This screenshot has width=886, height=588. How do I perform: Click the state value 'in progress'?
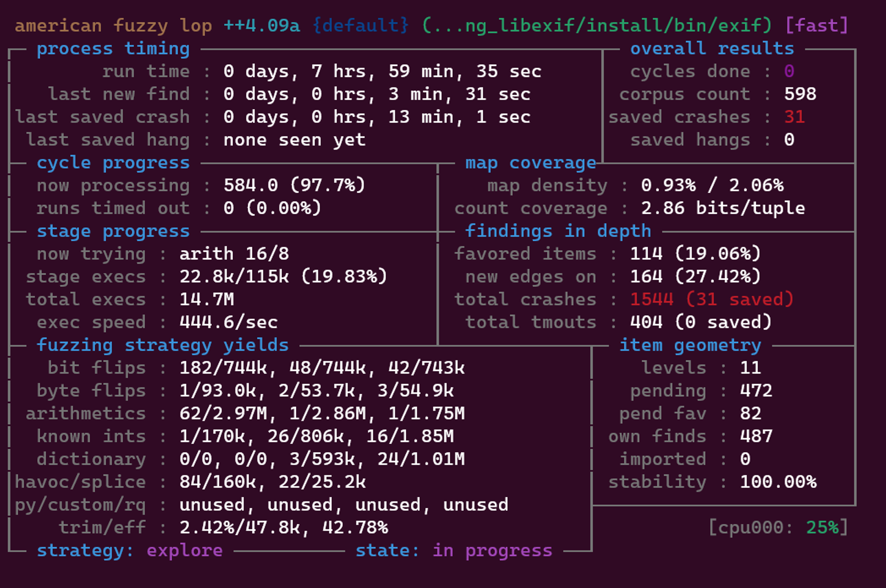(493, 551)
